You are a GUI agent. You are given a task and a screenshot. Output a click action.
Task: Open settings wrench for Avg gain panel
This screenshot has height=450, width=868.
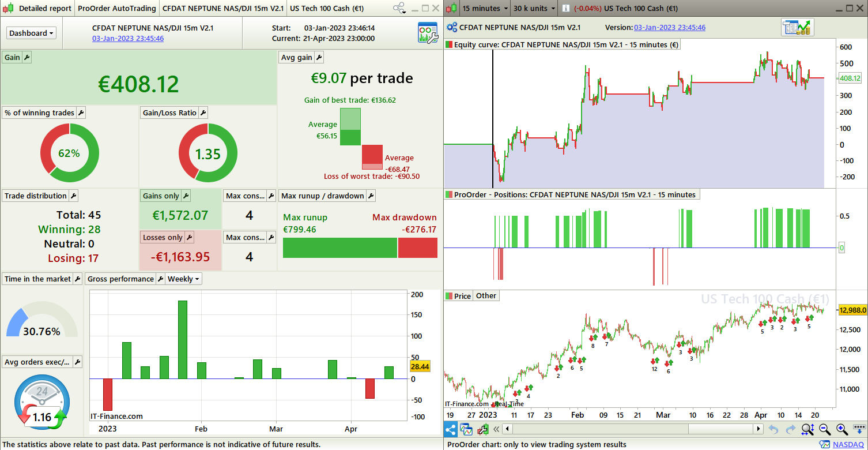tap(319, 57)
